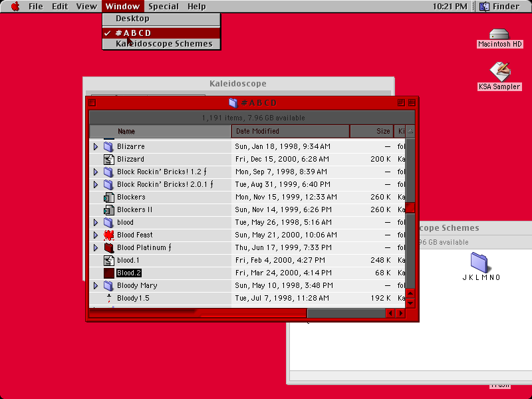Image resolution: width=532 pixels, height=399 pixels.
Task: Sort list by Size column
Action: click(372, 131)
